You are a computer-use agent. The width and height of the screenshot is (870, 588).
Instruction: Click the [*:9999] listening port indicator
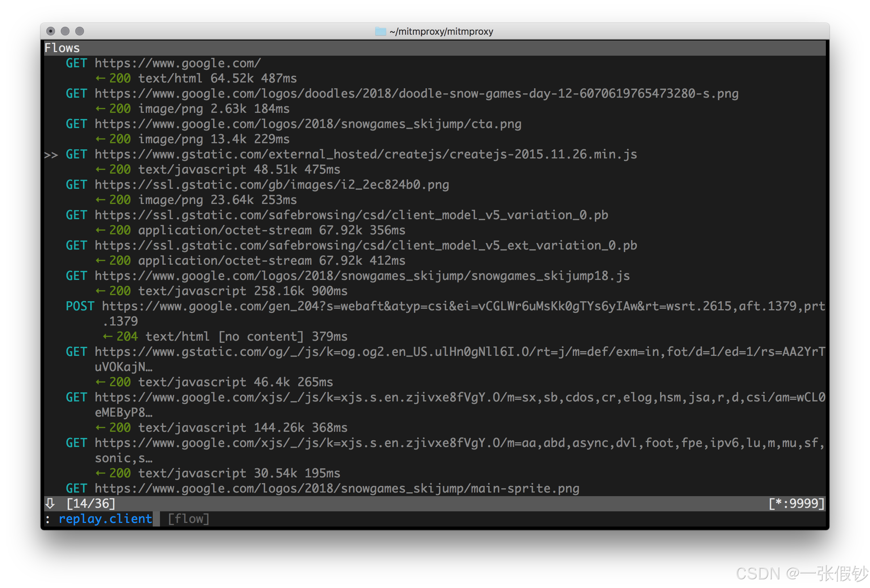pyautogui.click(x=796, y=503)
